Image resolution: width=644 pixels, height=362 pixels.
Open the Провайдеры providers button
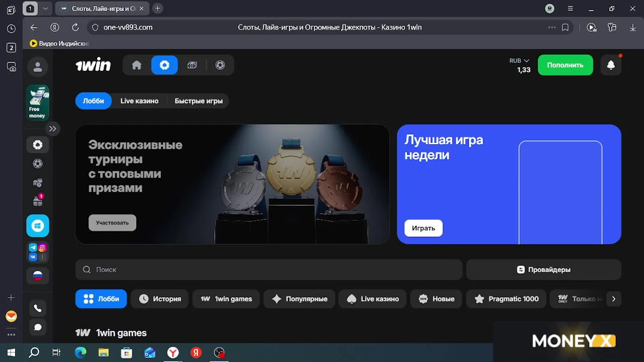click(544, 269)
